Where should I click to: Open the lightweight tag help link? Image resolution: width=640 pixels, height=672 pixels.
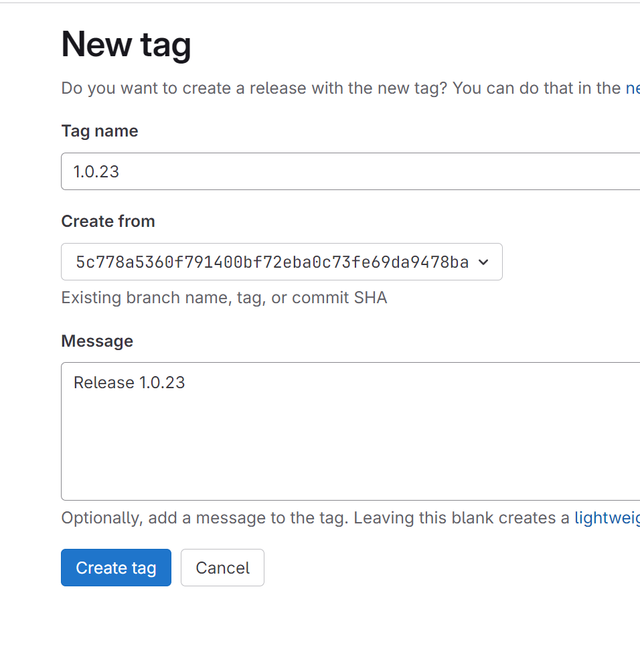[x=607, y=518]
